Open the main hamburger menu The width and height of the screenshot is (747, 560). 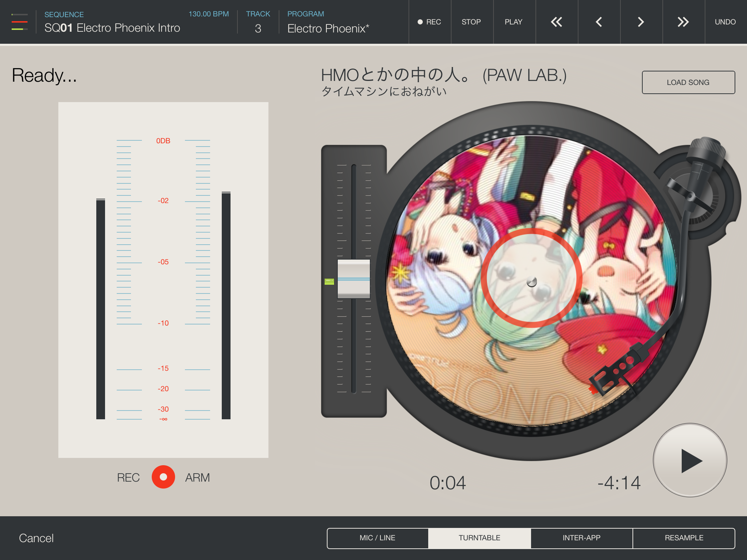coord(20,22)
